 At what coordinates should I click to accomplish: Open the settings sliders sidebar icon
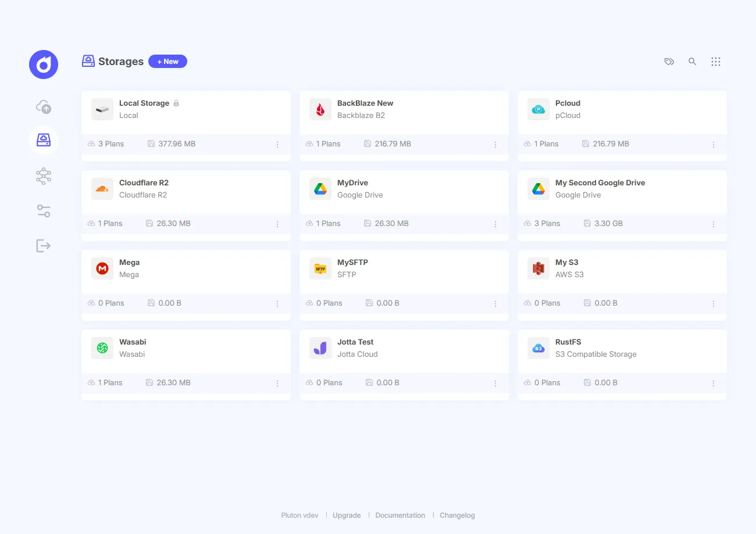click(44, 211)
